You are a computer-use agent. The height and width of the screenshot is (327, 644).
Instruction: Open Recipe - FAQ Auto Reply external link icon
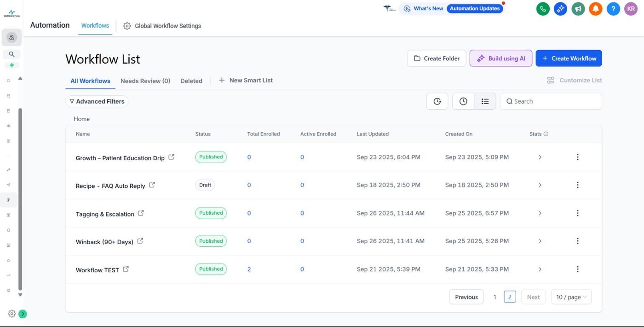click(x=152, y=185)
